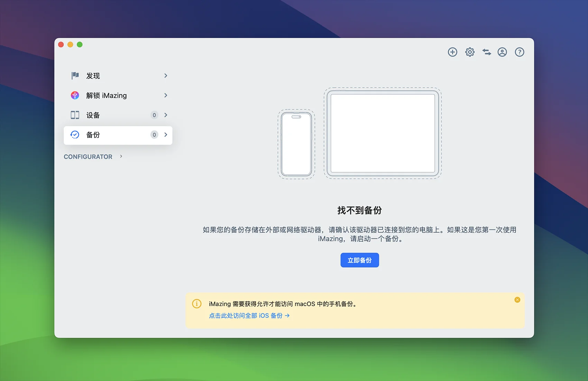
Task: Select 发现 in the sidebar
Action: (118, 75)
